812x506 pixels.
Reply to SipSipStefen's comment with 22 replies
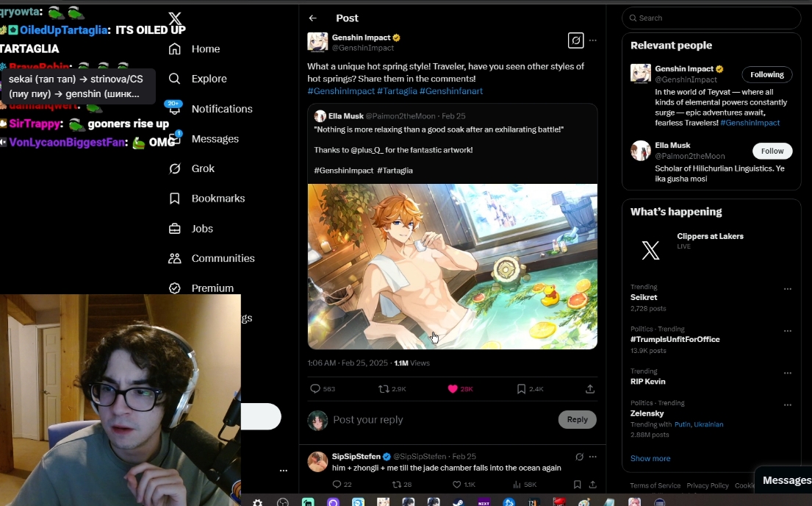click(337, 484)
